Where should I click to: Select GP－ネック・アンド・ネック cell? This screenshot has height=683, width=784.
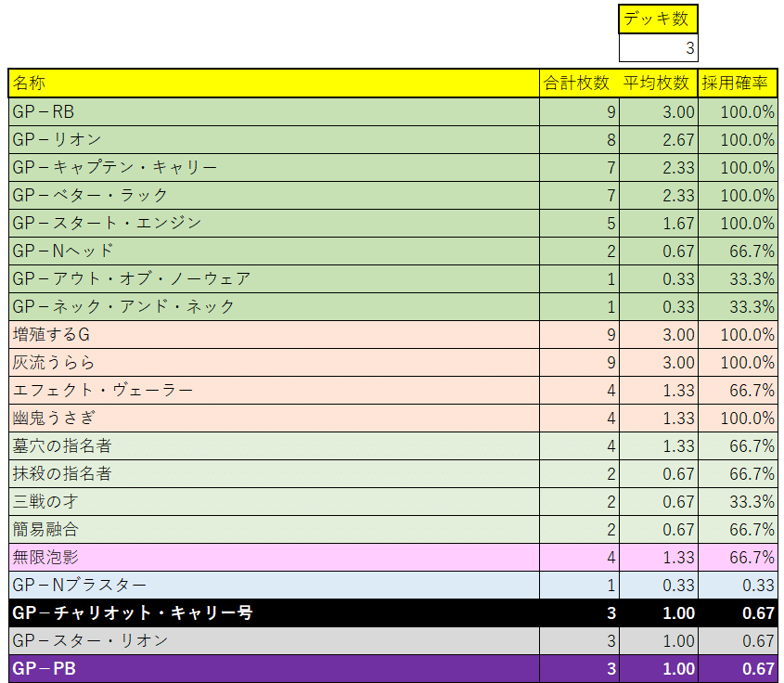tap(274, 306)
